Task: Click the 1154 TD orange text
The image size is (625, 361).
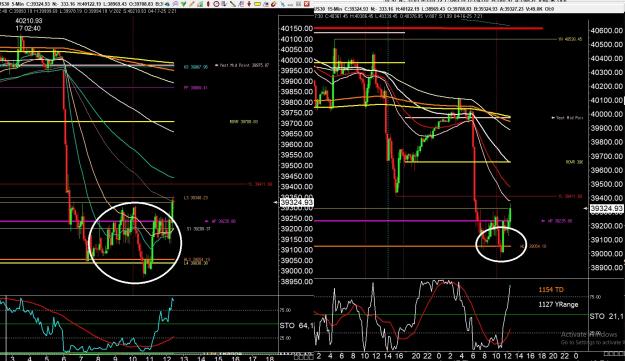Action: tap(551, 290)
